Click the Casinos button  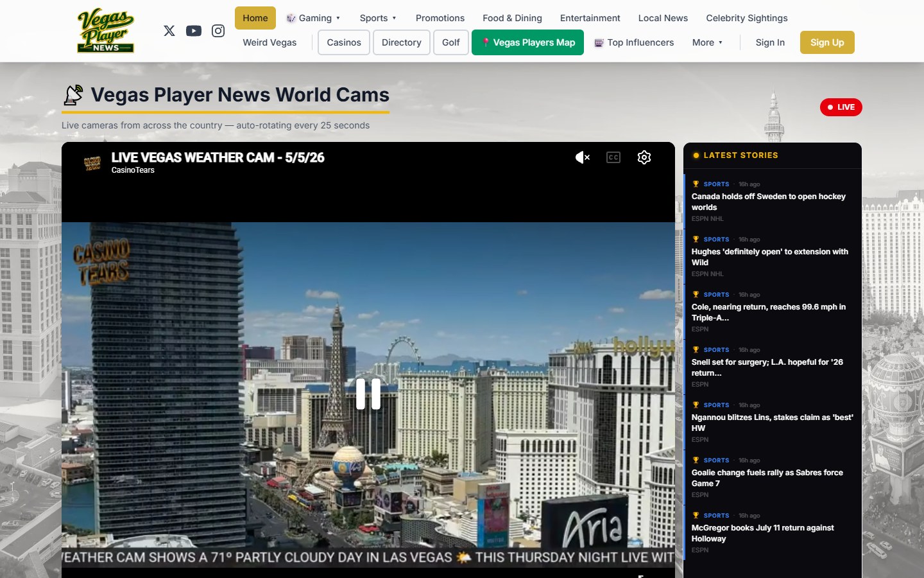344,42
